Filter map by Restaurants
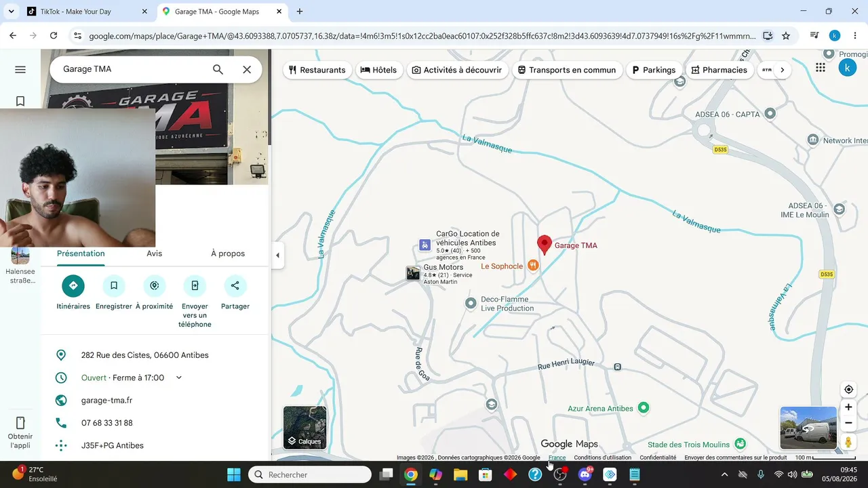Image resolution: width=868 pixels, height=488 pixels. (317, 70)
